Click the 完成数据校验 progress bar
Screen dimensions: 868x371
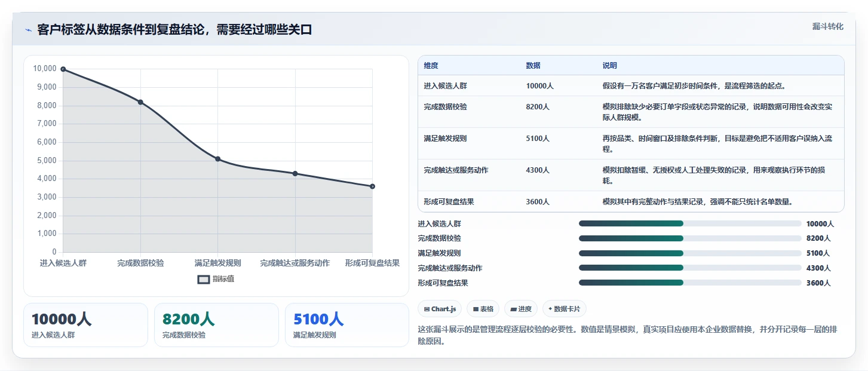pyautogui.click(x=690, y=238)
